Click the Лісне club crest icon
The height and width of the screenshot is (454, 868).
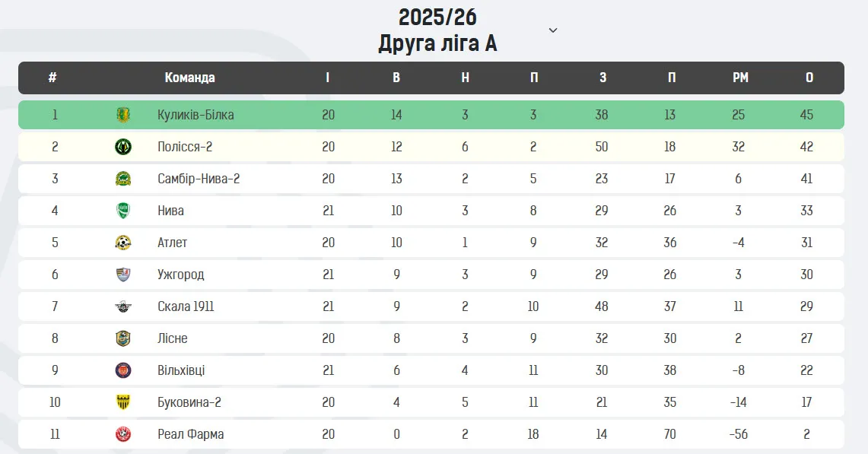123,338
